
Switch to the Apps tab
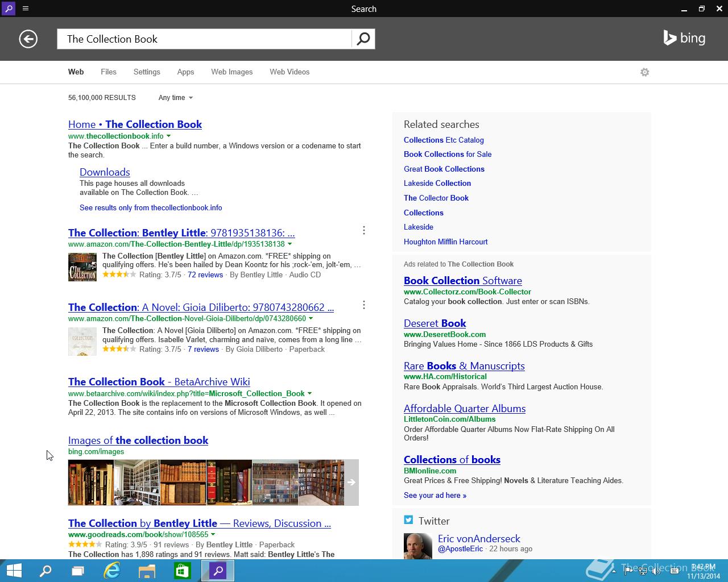[x=185, y=72]
